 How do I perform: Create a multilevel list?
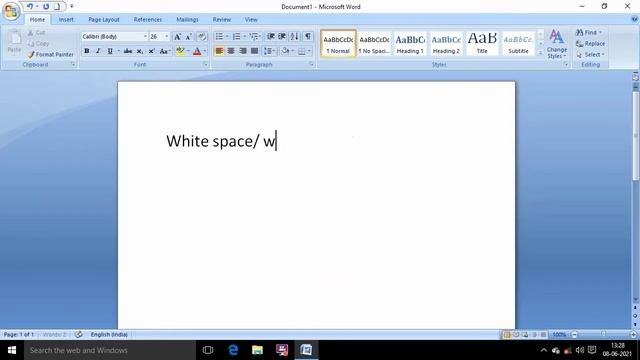pos(253,37)
